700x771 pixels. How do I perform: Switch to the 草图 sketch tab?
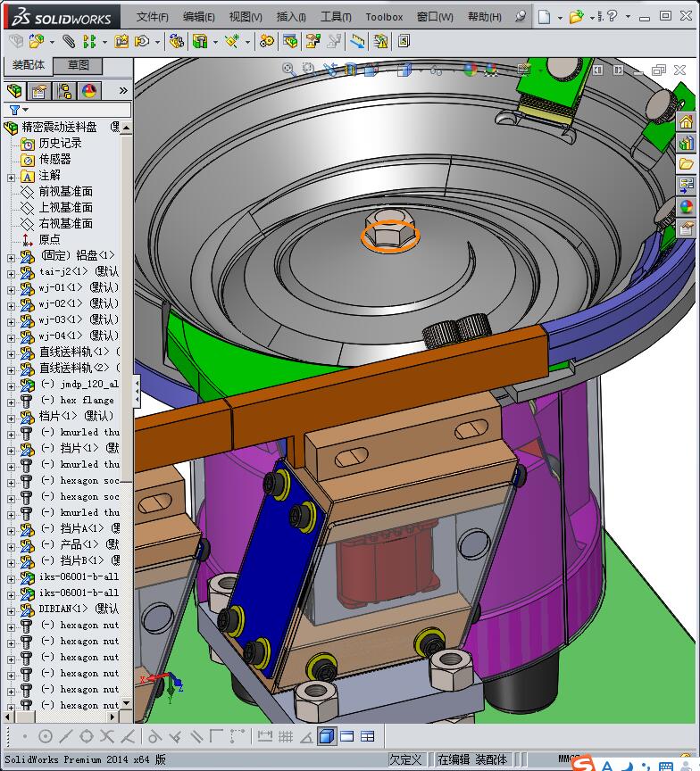tap(78, 65)
